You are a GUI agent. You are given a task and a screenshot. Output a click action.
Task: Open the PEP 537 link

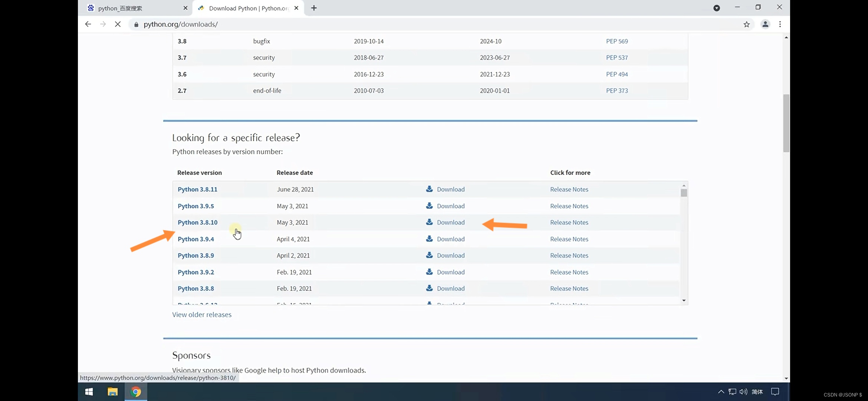tap(617, 58)
